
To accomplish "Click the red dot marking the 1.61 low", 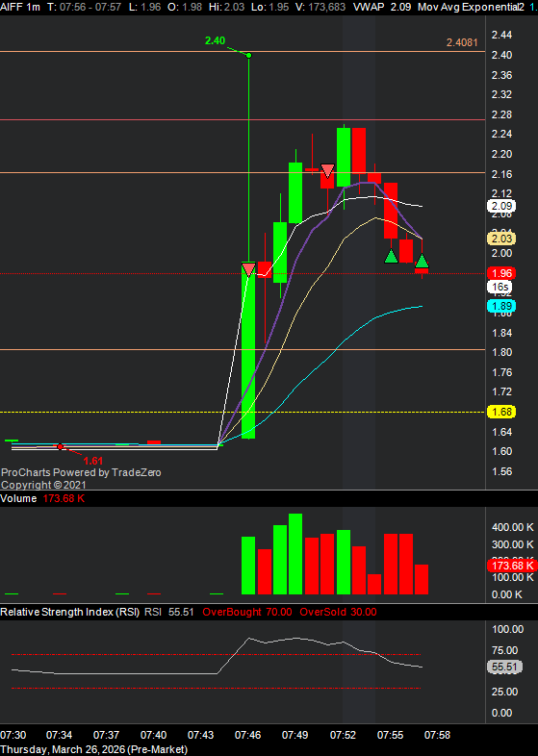I will click(x=61, y=447).
